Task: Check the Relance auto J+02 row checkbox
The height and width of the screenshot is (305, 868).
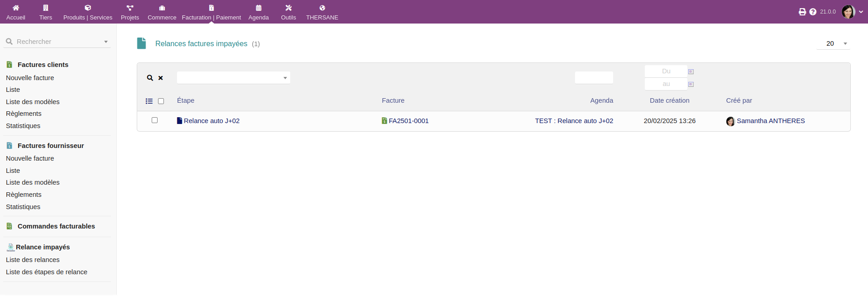Action: [x=154, y=120]
